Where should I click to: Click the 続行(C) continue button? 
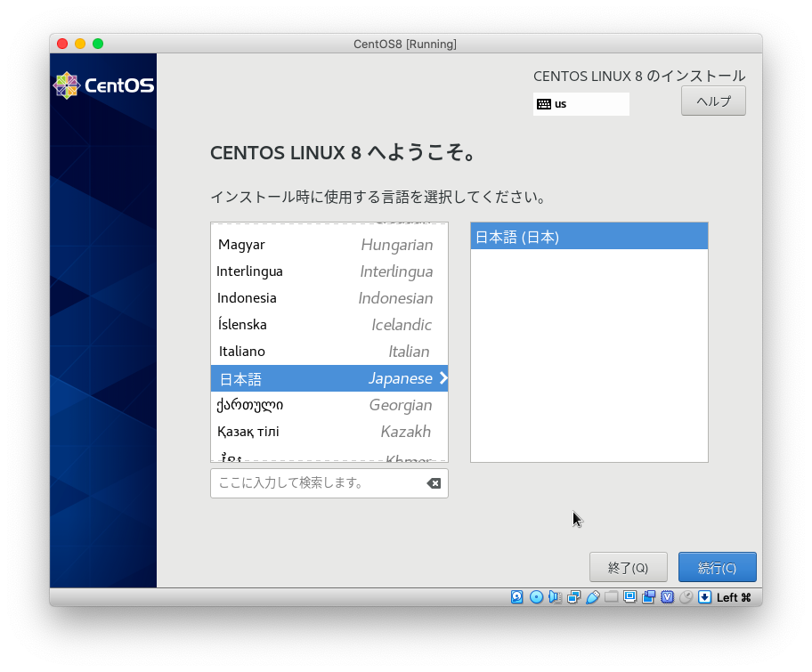pos(718,568)
